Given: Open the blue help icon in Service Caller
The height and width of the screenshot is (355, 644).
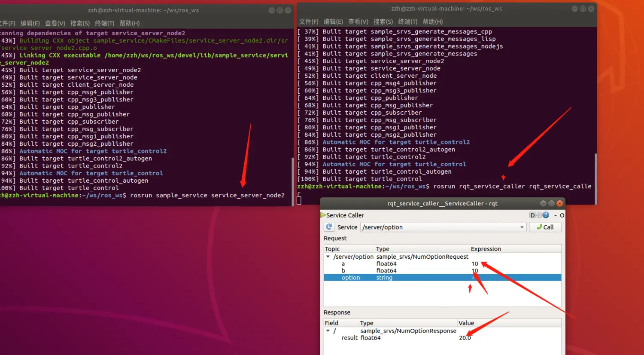Looking at the screenshot, I should click(546, 215).
